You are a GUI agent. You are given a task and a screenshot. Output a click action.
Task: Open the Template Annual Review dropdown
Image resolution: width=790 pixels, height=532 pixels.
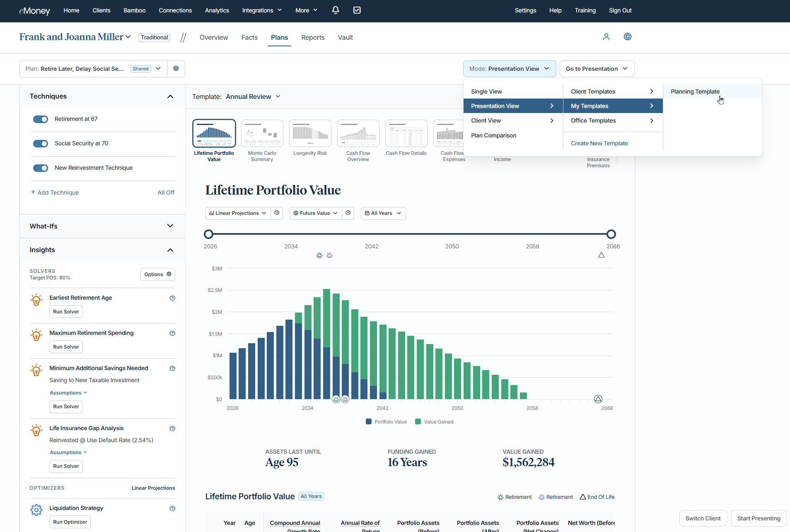(x=253, y=96)
